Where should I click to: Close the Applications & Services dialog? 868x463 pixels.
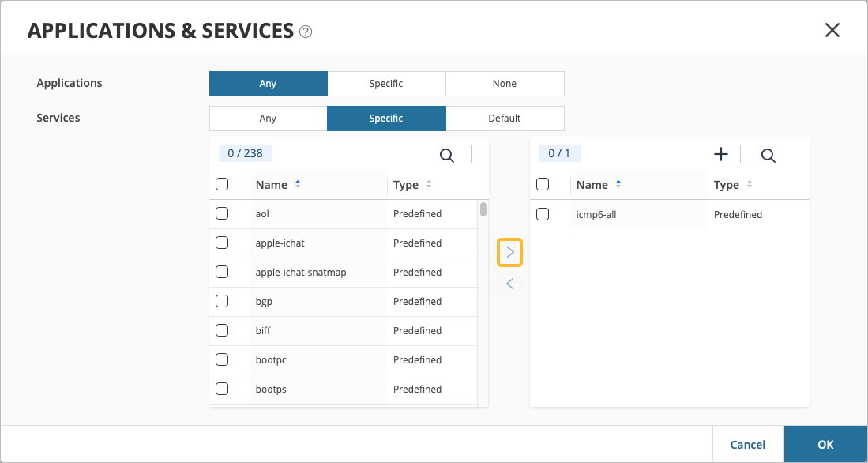(832, 31)
